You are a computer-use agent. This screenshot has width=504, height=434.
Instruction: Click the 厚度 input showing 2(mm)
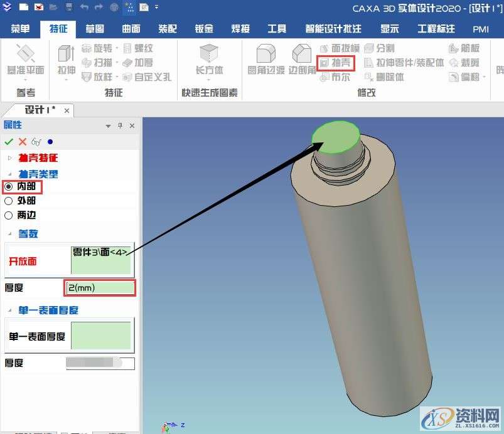[x=99, y=287]
